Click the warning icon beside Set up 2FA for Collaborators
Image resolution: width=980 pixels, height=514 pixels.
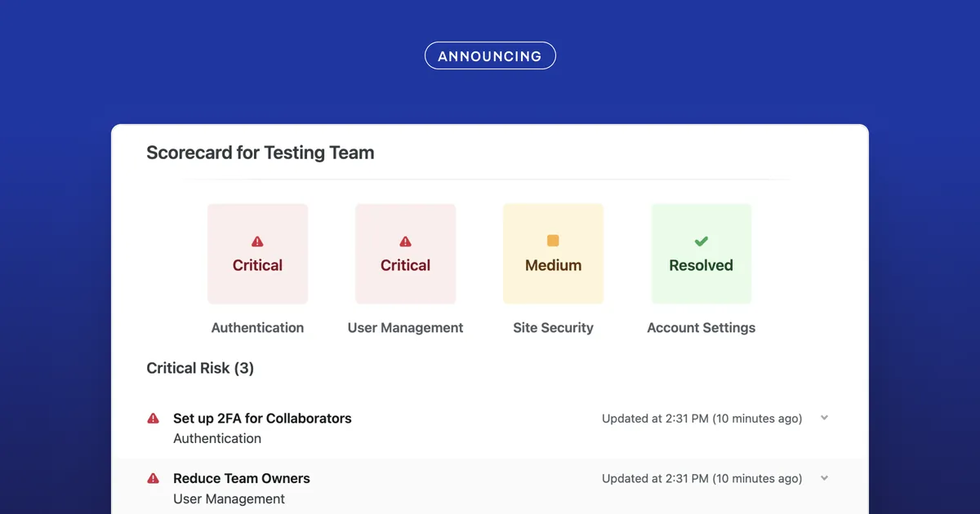point(153,418)
